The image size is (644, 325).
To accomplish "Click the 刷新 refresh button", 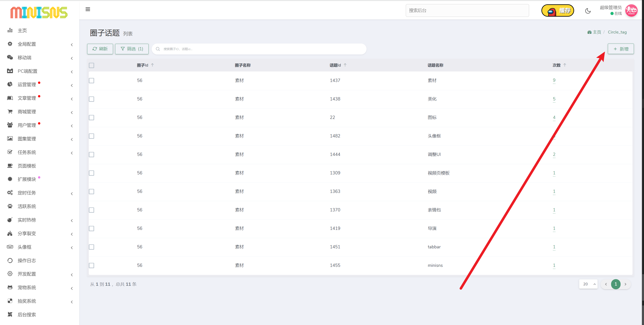I will (100, 49).
